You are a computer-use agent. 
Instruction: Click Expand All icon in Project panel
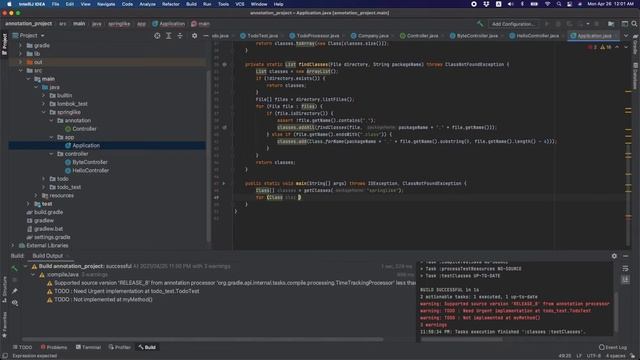(x=169, y=36)
